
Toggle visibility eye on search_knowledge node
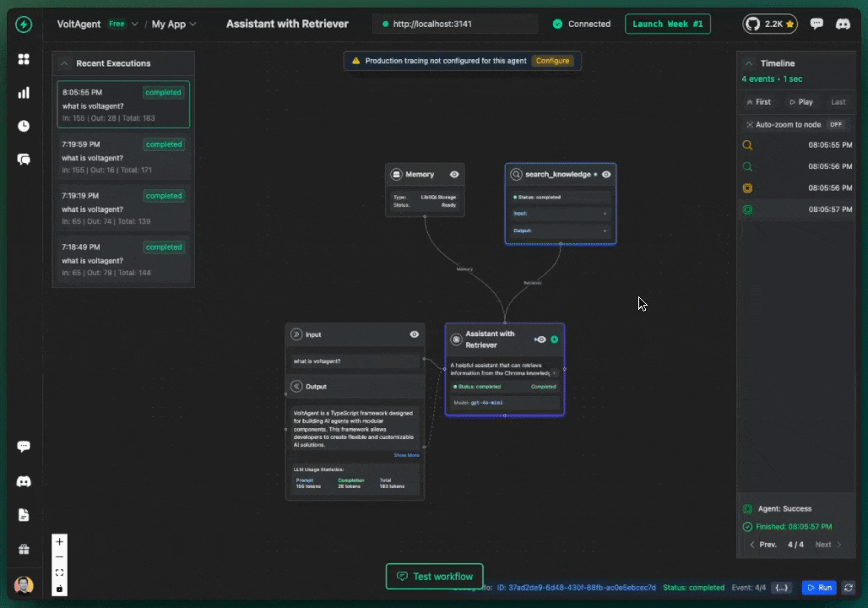tap(606, 175)
